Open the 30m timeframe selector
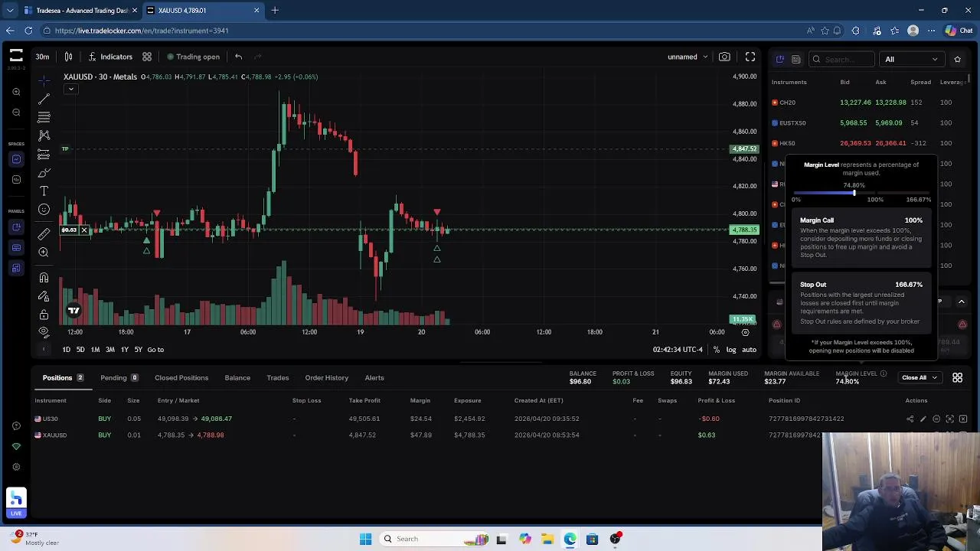The image size is (980, 551). pyautogui.click(x=42, y=57)
